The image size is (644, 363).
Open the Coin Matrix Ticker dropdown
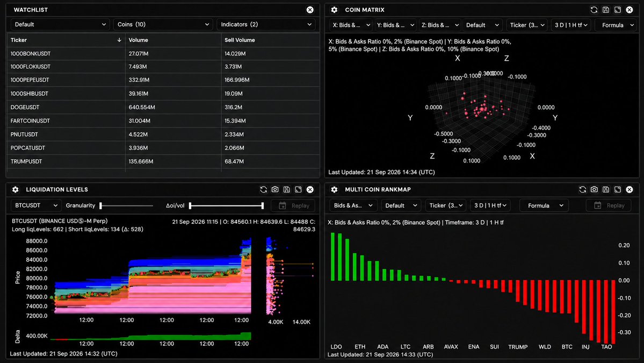click(x=527, y=25)
